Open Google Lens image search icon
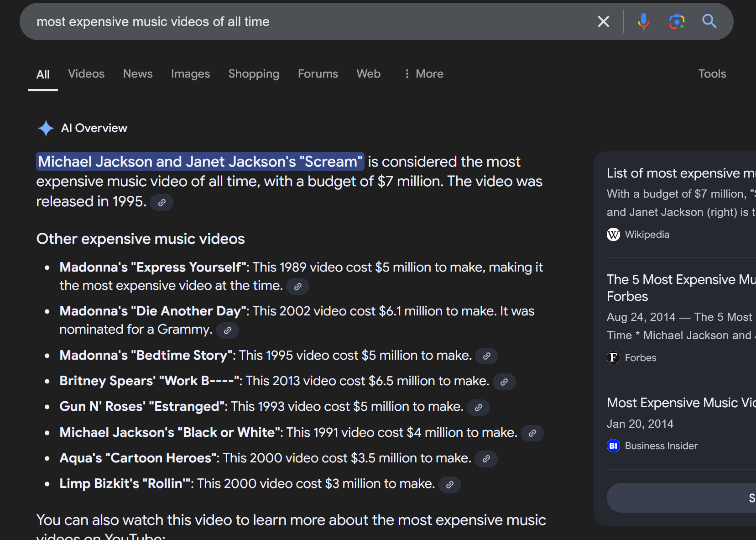 [x=677, y=21]
